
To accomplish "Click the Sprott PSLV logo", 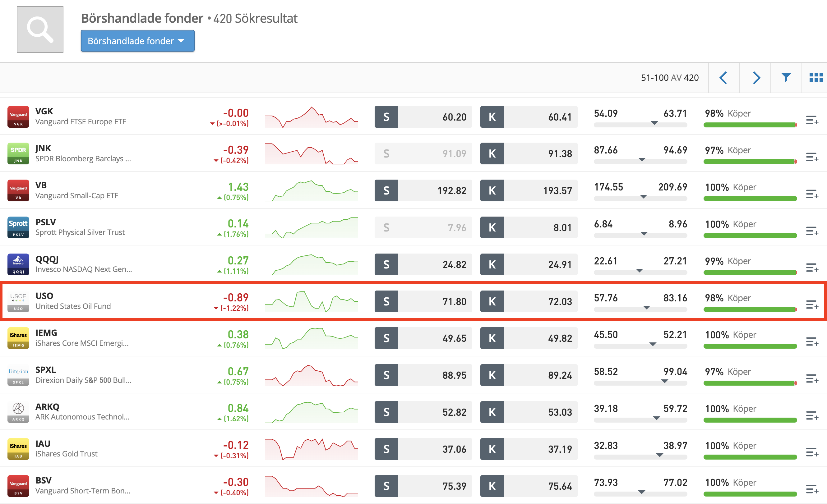I will click(x=18, y=227).
